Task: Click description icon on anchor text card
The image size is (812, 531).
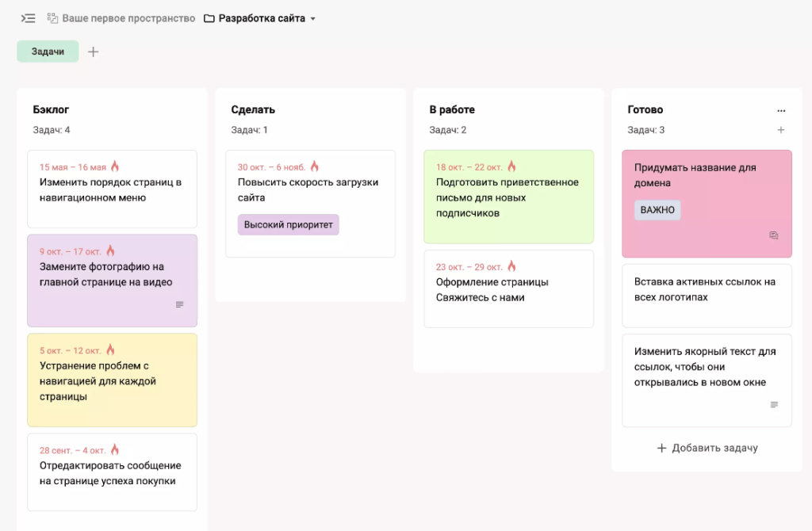Action: click(x=774, y=404)
